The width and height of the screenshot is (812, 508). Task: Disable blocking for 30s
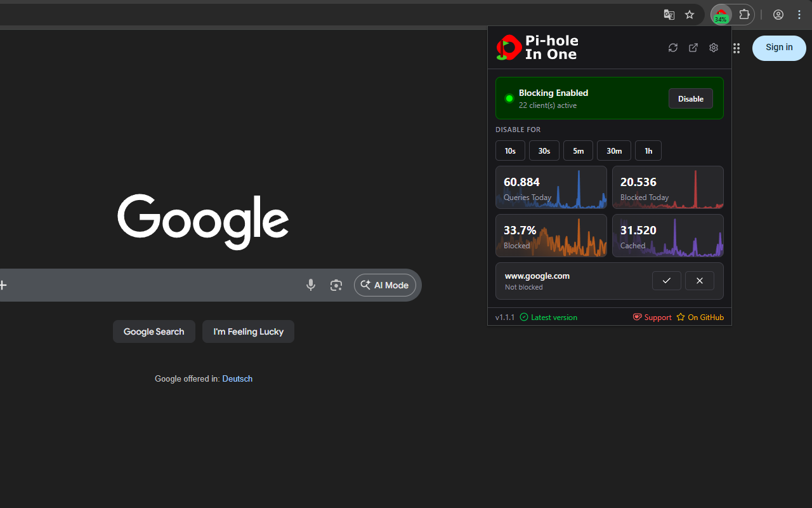point(544,150)
